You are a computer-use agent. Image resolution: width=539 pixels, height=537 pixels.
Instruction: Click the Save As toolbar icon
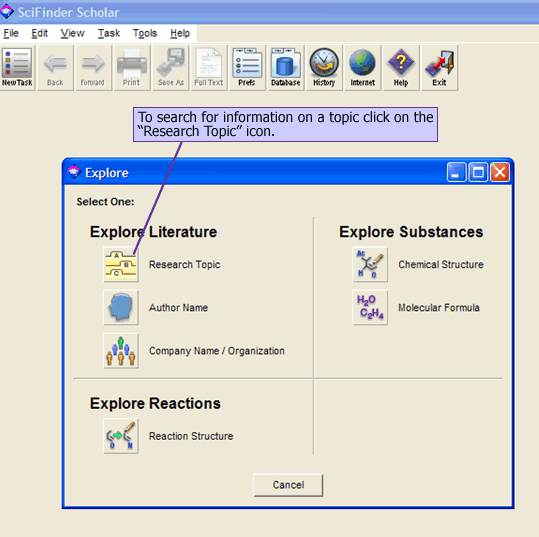coord(170,68)
